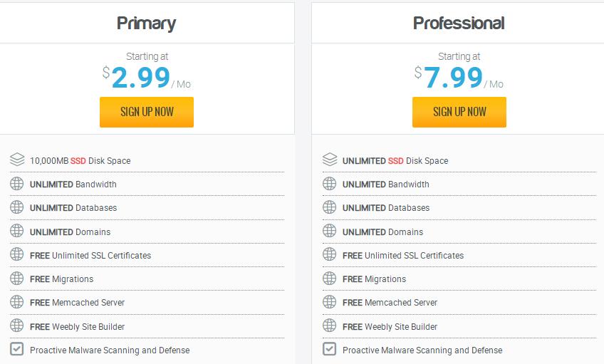Click the Professional plan SIGN UP NOW button
The image size is (604, 364).
point(459,112)
